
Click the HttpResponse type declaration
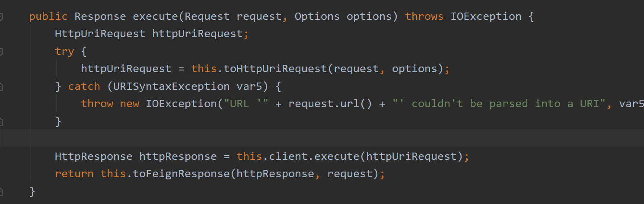pyautogui.click(x=94, y=156)
